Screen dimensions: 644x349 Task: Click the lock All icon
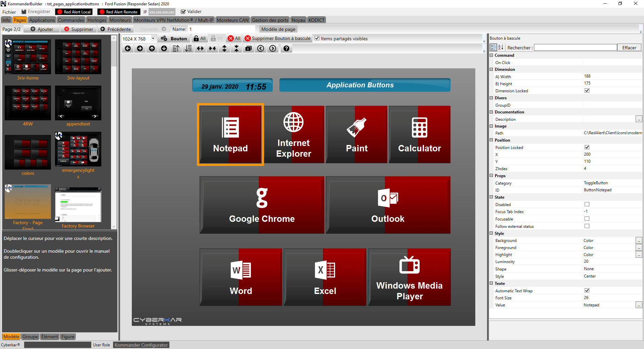tap(200, 38)
